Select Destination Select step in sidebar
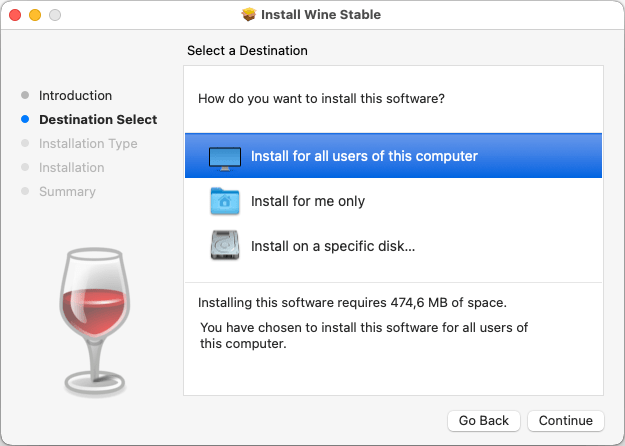Screen dimensions: 625x446 coord(98,120)
